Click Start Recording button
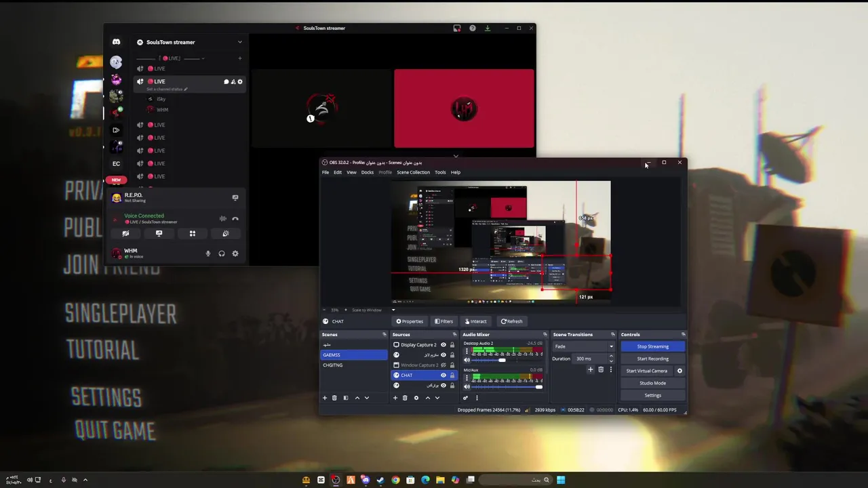Viewport: 868px width, 488px height. tap(652, 359)
